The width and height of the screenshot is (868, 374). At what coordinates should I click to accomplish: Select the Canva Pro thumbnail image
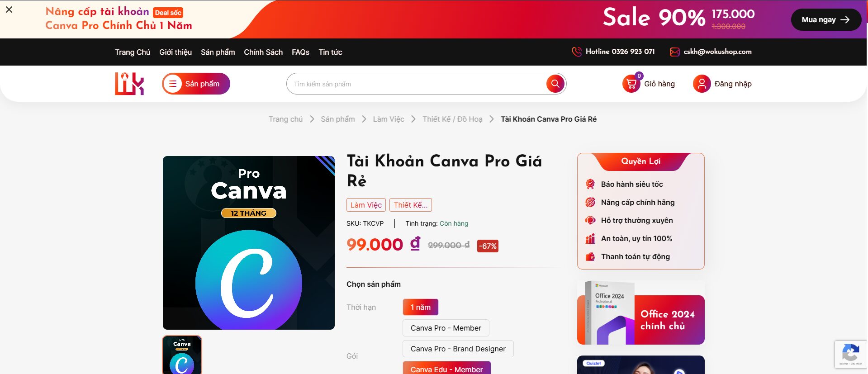[182, 355]
